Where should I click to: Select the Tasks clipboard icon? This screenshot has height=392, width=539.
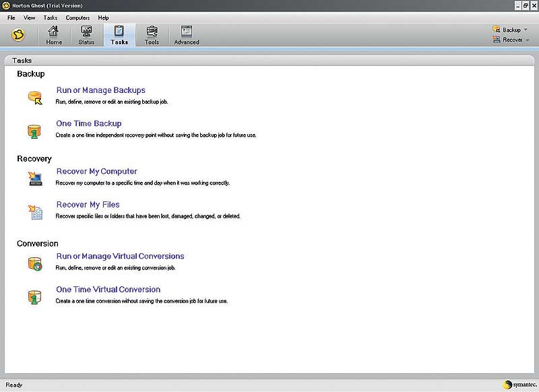[119, 31]
